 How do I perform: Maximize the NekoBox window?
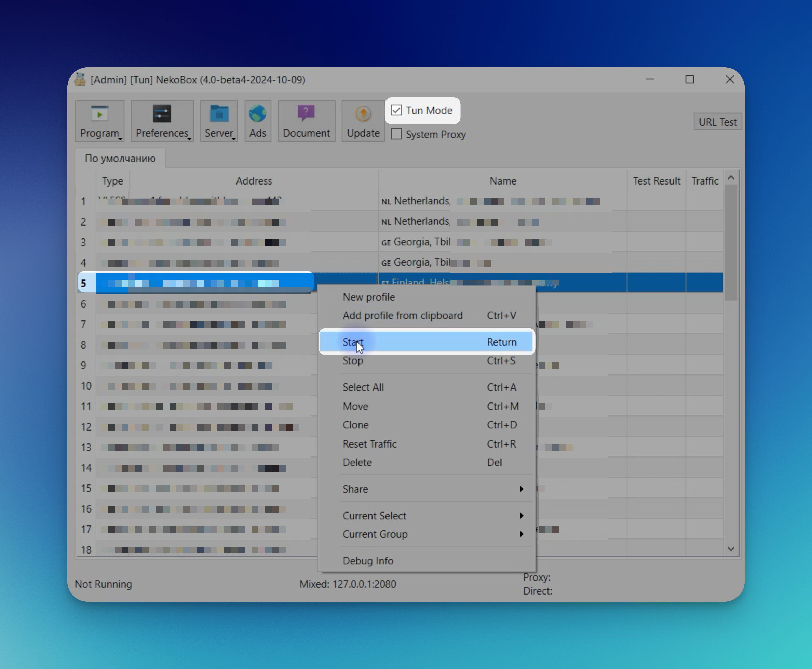click(689, 79)
